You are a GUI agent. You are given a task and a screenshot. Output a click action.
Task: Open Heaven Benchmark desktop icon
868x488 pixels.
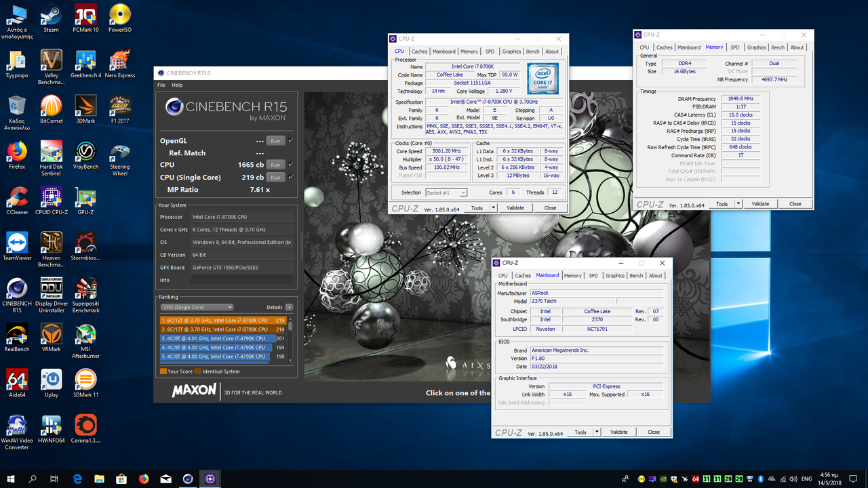(x=51, y=249)
